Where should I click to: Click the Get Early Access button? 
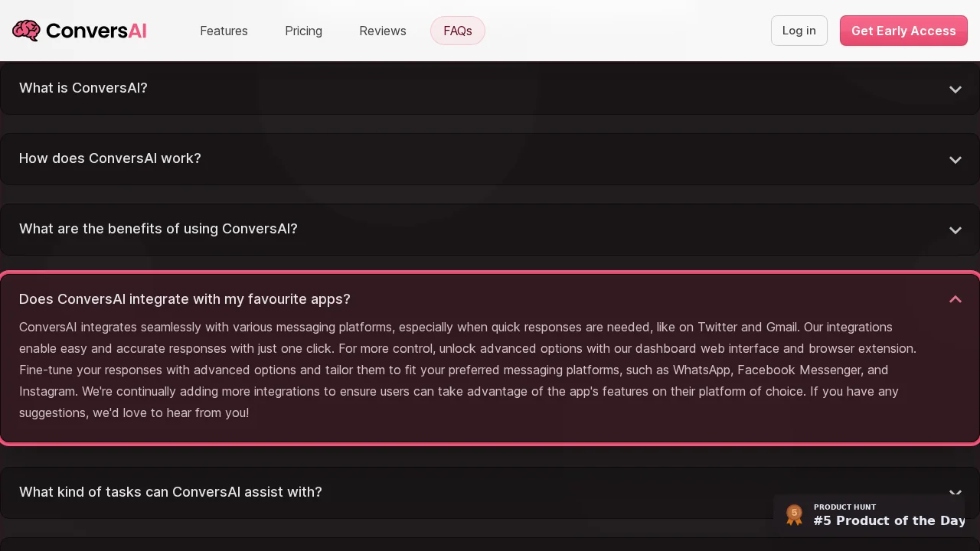coord(903,31)
